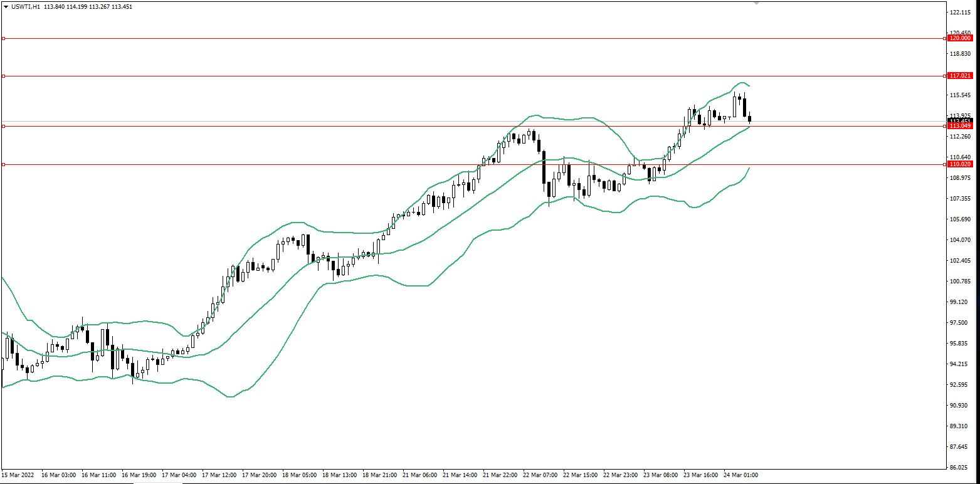This screenshot has height=484, width=980.
Task: Click the 22 Mar 07:00 time label
Action: pyautogui.click(x=540, y=475)
